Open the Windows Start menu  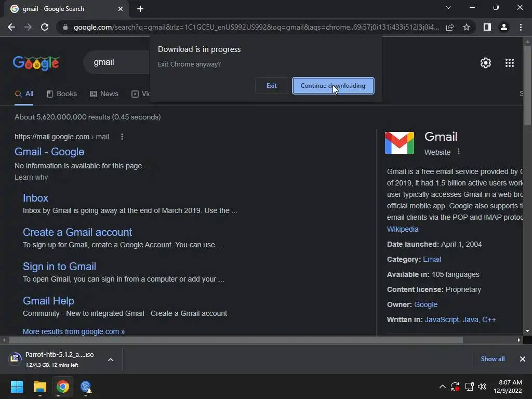pos(17,387)
